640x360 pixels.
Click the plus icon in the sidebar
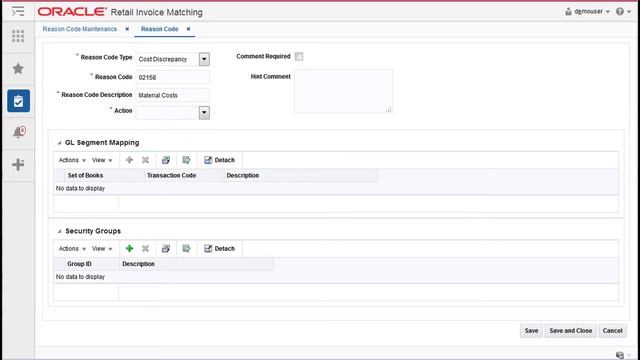pos(18,164)
